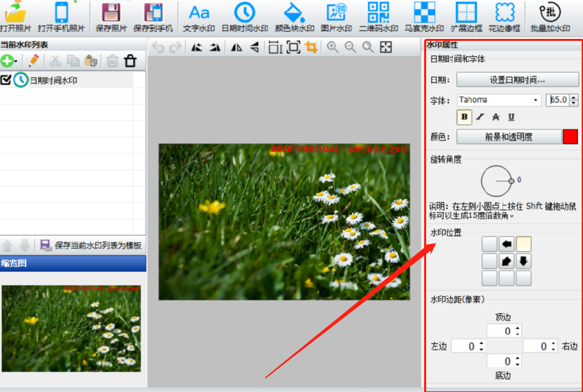The width and height of the screenshot is (583, 392).
Task: Toggle Underline font style button
Action: coord(511,117)
